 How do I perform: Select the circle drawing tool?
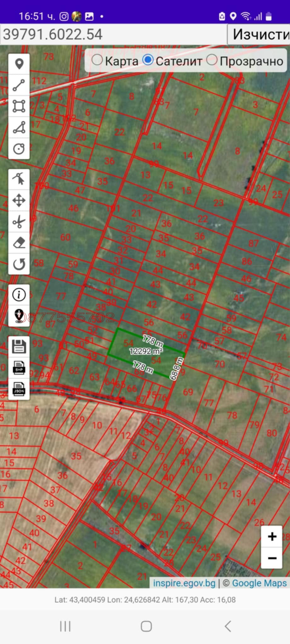pyautogui.click(x=19, y=148)
